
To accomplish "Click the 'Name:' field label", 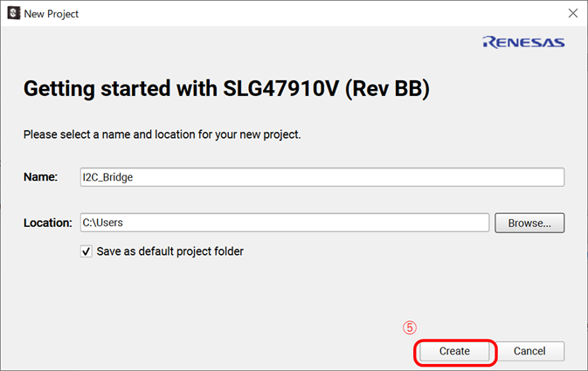I will click(40, 176).
